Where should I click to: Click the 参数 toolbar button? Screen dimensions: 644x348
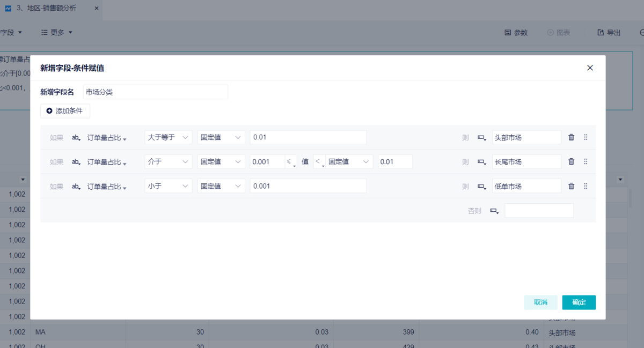[516, 33]
